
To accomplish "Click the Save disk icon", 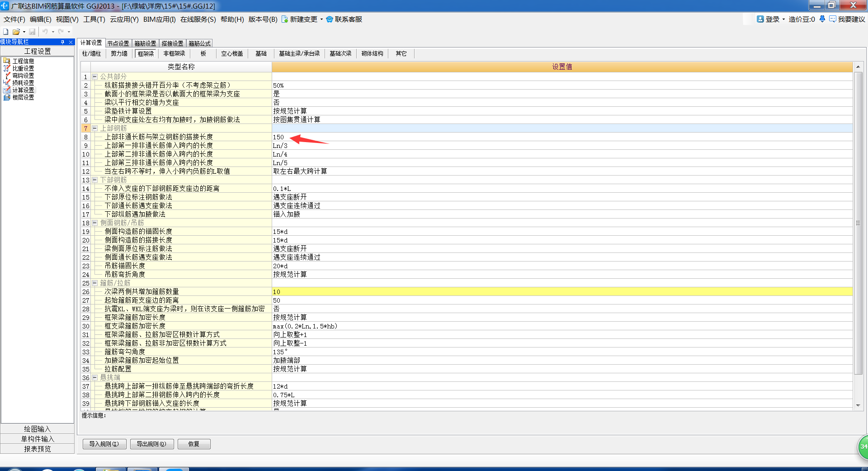I will click(32, 32).
